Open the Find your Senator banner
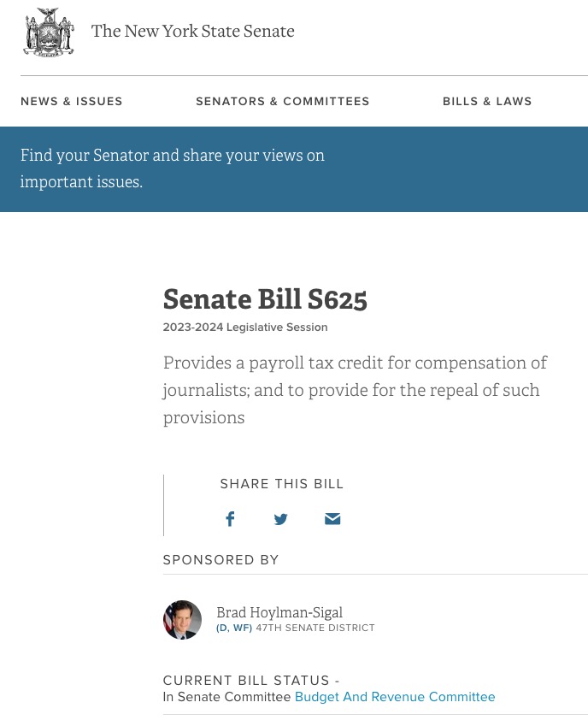This screenshot has width=588, height=726. [x=173, y=168]
